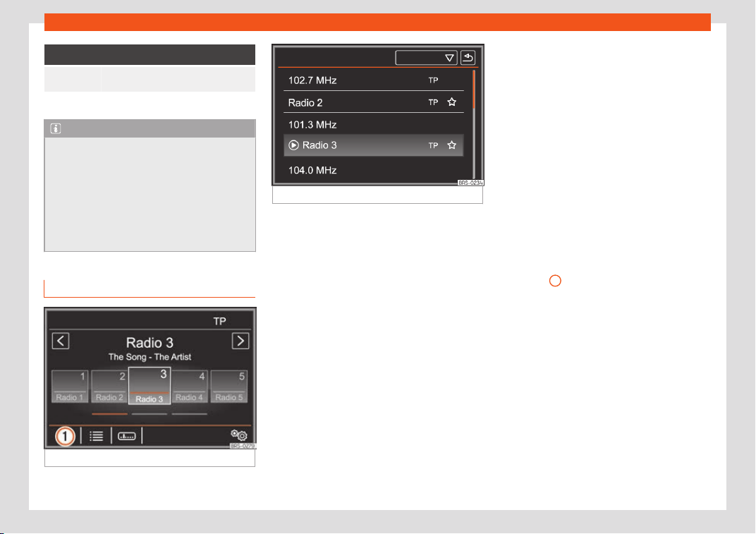Select the 101.3 MHz station
The height and width of the screenshot is (534, 756).
pyautogui.click(x=374, y=124)
